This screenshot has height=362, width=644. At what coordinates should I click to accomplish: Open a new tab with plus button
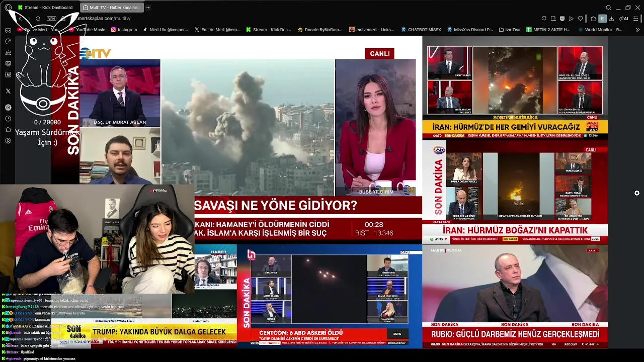tap(148, 8)
